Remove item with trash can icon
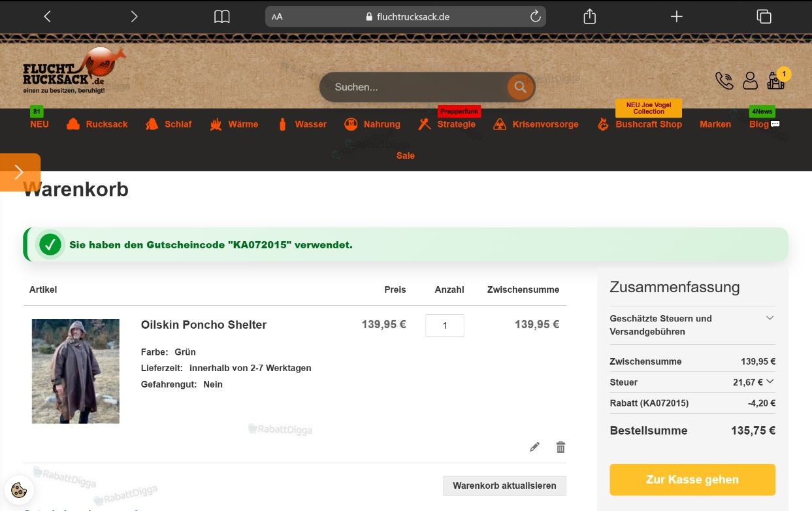Image resolution: width=812 pixels, height=511 pixels. (x=560, y=447)
